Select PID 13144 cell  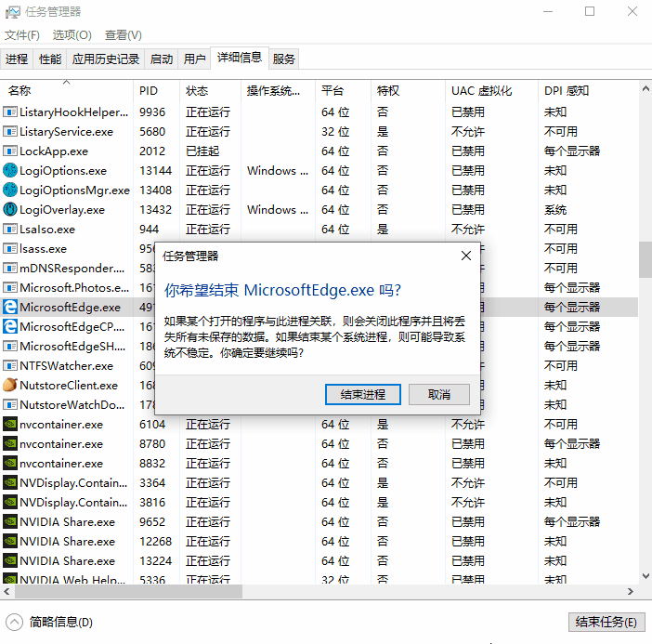tap(155, 171)
